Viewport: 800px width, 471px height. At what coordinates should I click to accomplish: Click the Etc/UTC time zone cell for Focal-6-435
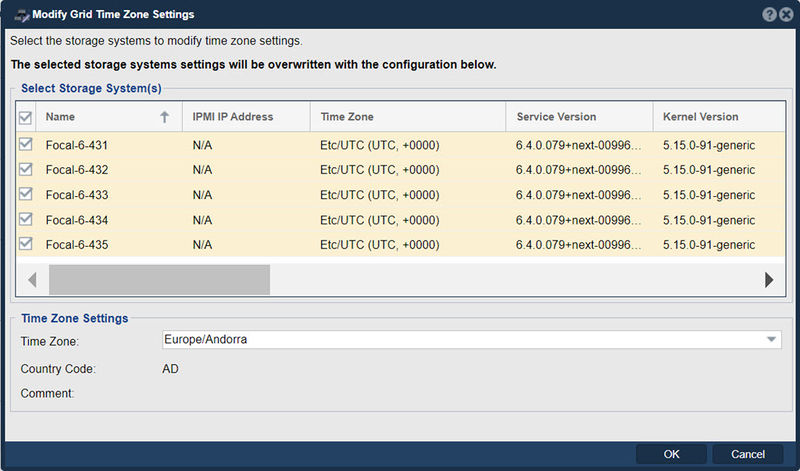coord(380,245)
